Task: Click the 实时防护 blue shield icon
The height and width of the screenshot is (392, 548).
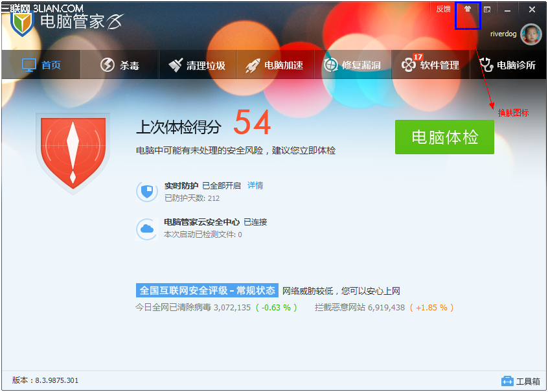Action: pyautogui.click(x=146, y=190)
